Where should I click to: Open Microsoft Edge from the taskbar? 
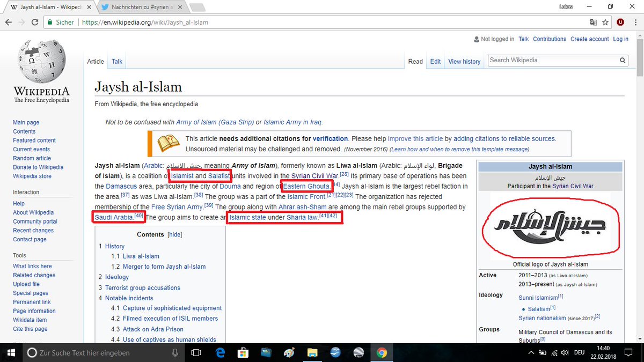(220, 352)
